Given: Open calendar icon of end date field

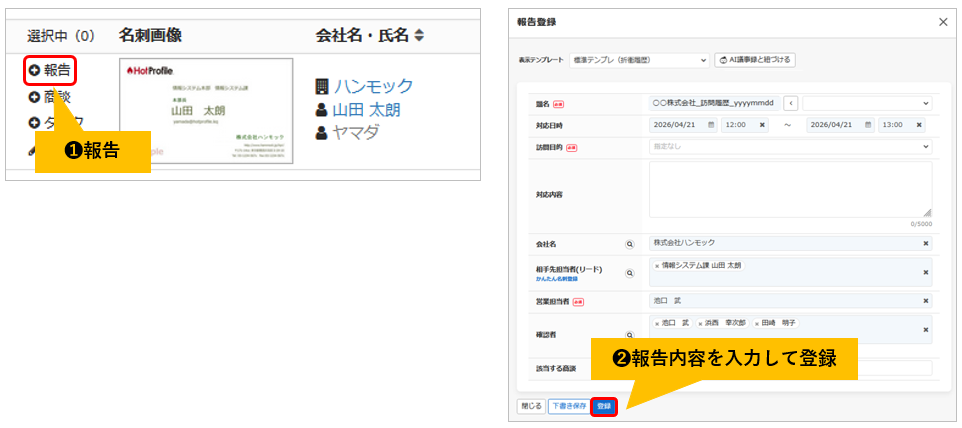Looking at the screenshot, I should [867, 124].
